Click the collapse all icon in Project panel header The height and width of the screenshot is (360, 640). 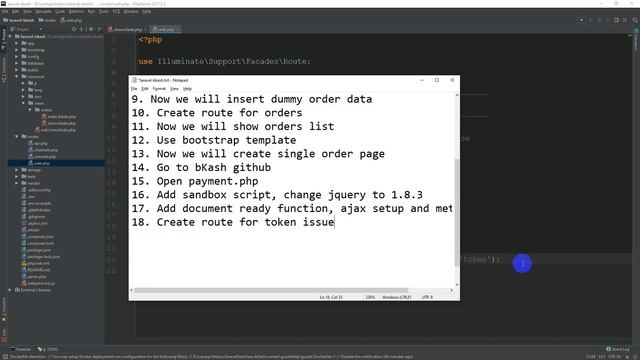81,29
